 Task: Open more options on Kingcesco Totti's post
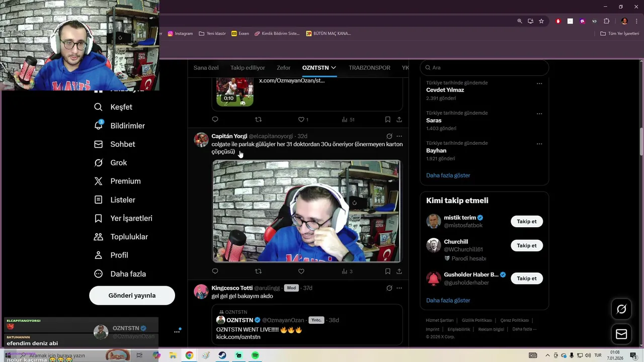coord(399,288)
